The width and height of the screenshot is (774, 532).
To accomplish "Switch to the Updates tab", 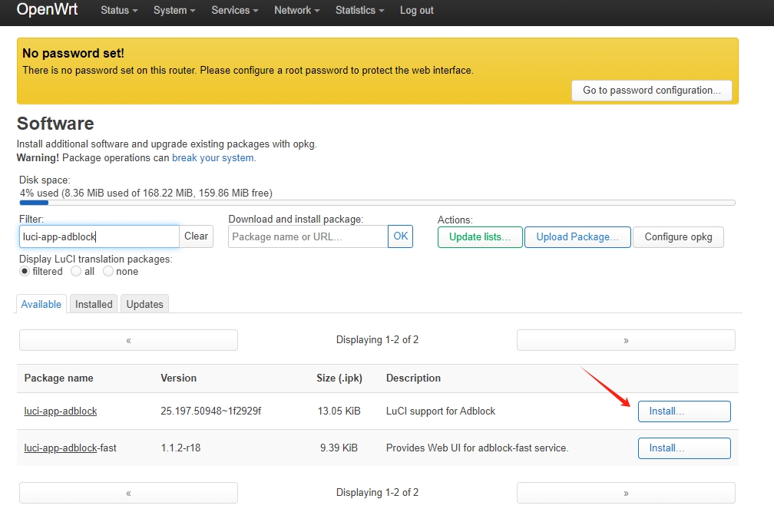I will [x=144, y=304].
